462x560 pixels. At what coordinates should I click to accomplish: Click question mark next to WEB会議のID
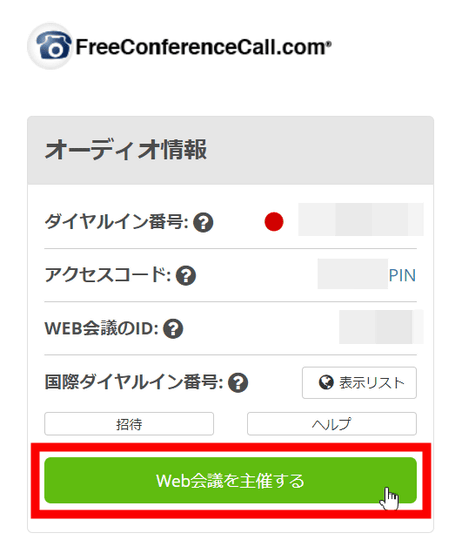tap(173, 329)
